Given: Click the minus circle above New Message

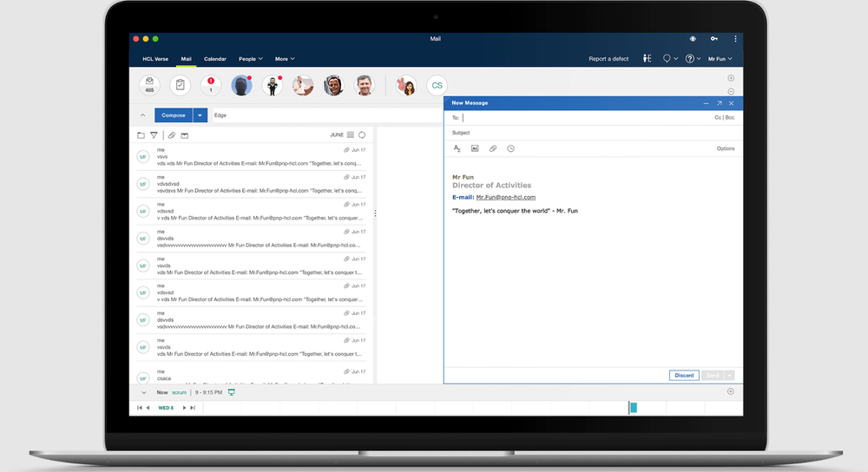Looking at the screenshot, I should click(x=731, y=91).
